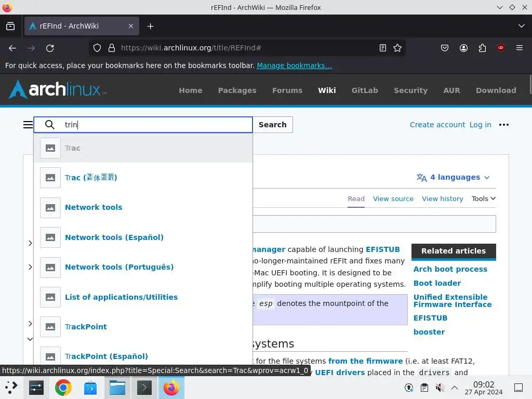Toggle the wiki sidebar hamburger menu

point(28,125)
